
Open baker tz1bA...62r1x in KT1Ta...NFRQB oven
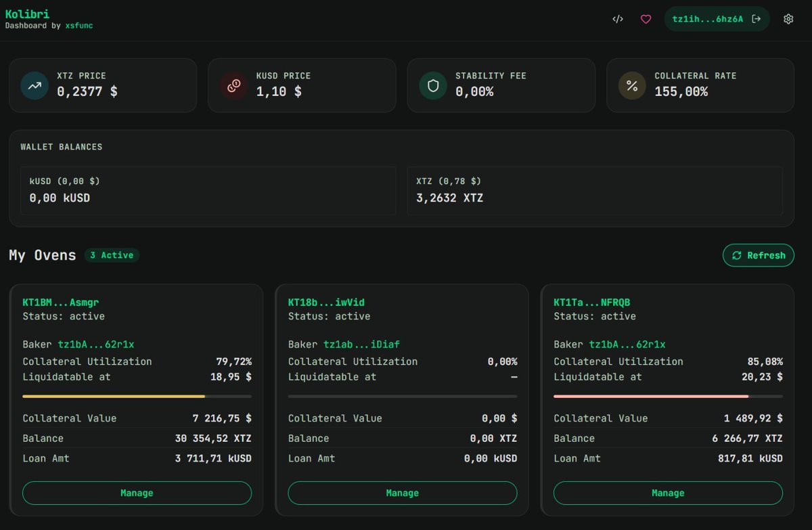(627, 345)
